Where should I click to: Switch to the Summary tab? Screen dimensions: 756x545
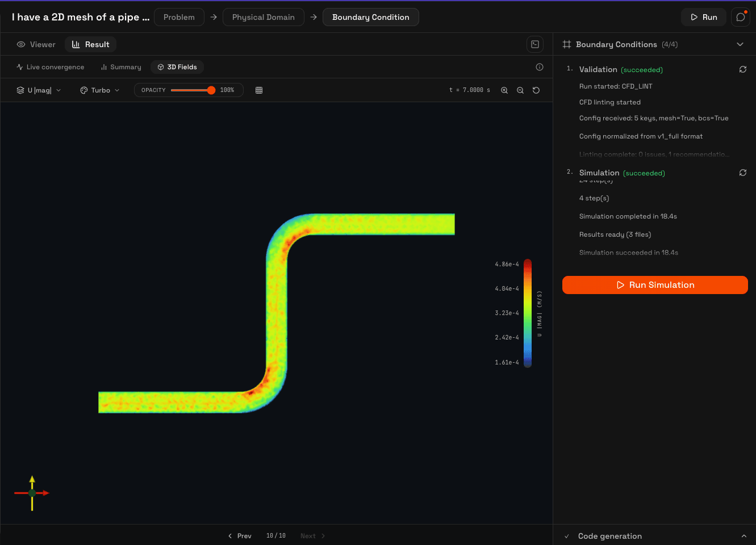[x=120, y=66]
